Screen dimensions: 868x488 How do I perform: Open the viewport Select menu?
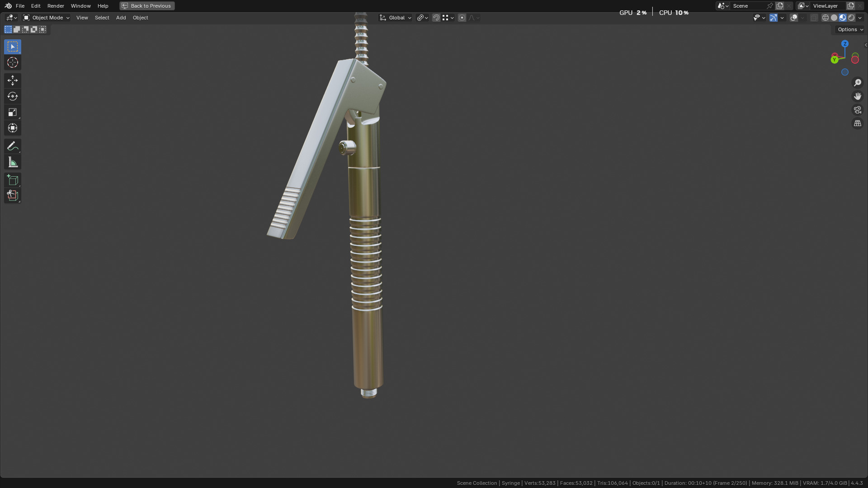(x=102, y=18)
